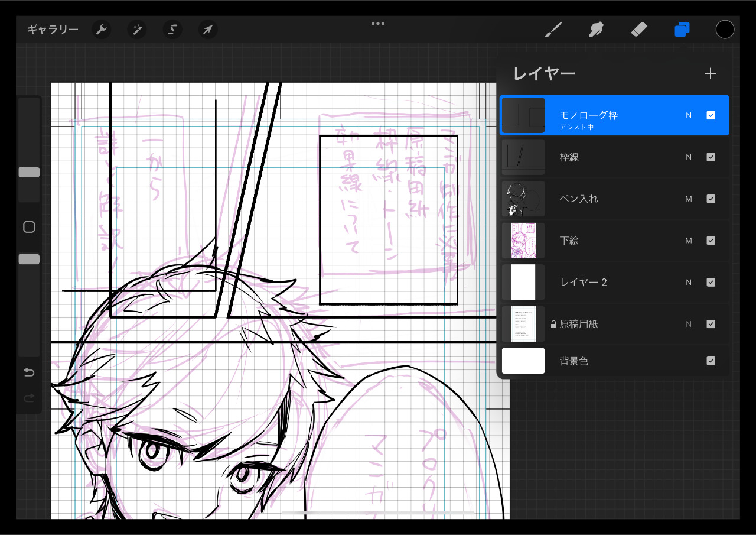Select the Brush tool
The height and width of the screenshot is (535, 756).
click(x=553, y=30)
